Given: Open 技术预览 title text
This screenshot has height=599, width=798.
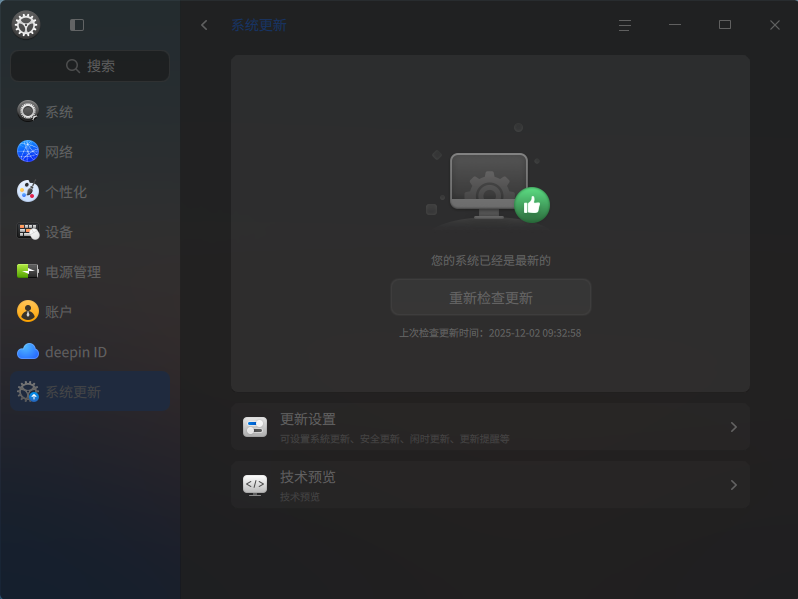Looking at the screenshot, I should (x=308, y=477).
